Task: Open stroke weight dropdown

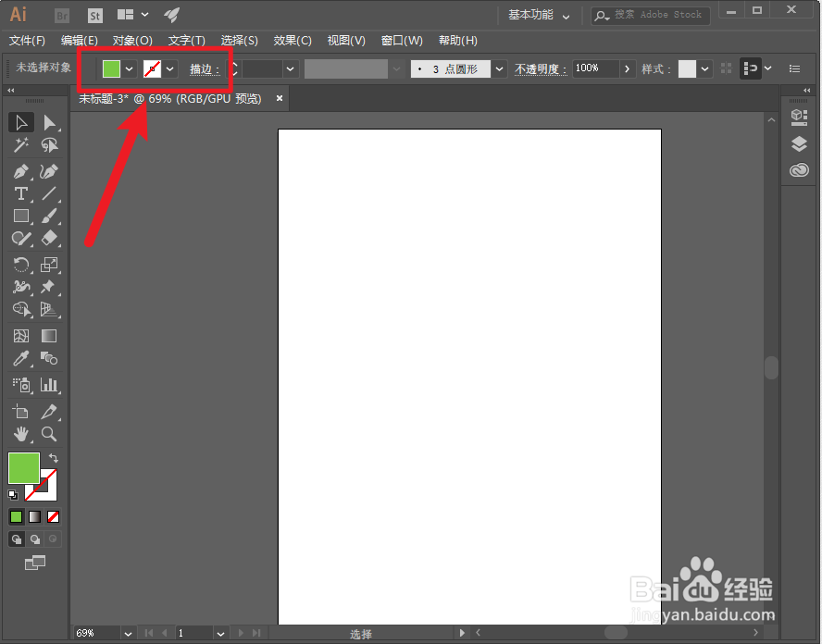Action: click(290, 68)
